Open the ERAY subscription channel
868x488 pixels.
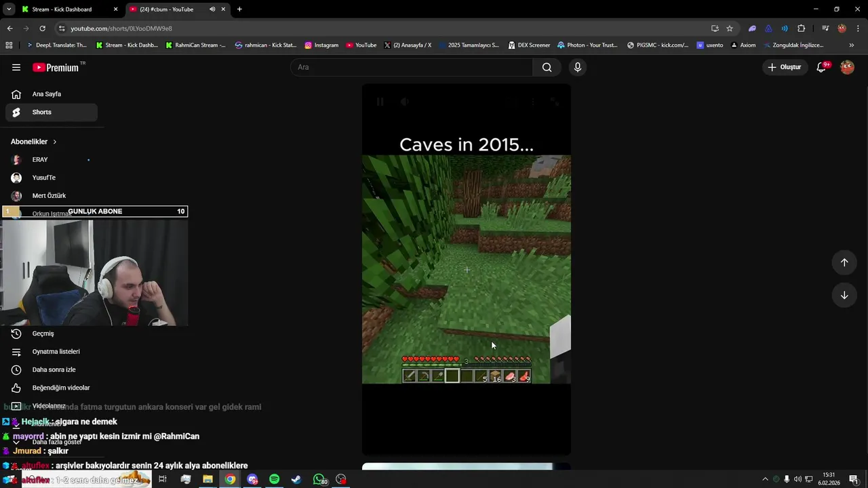52,159
